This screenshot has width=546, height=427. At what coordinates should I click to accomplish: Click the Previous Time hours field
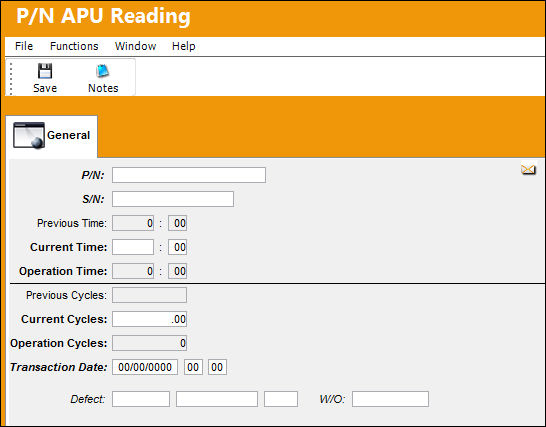[133, 223]
